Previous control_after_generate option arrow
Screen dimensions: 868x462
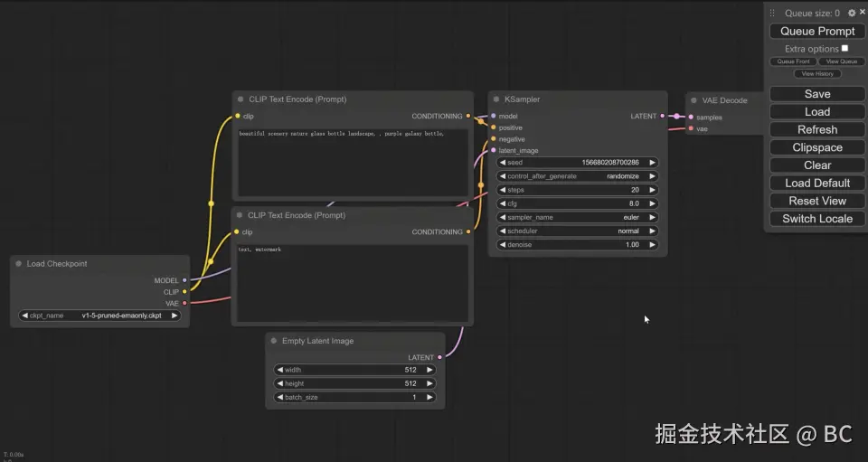[x=502, y=176]
